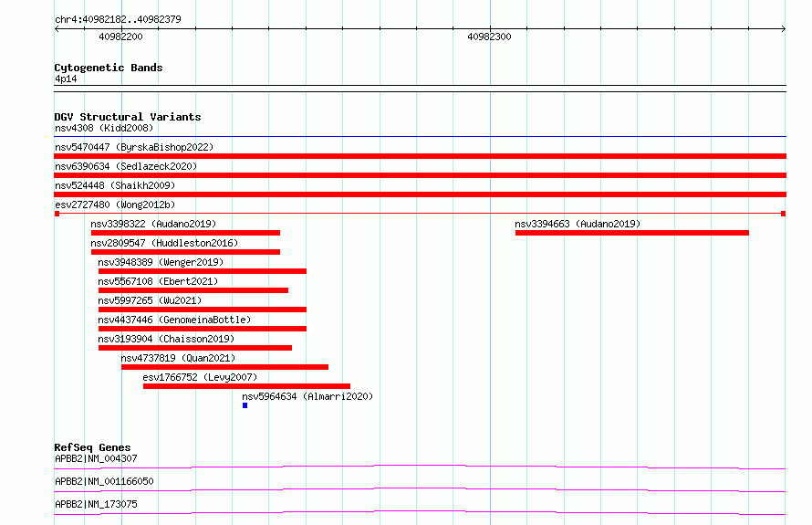Click the nsv4737819 red variant bar

point(224,367)
